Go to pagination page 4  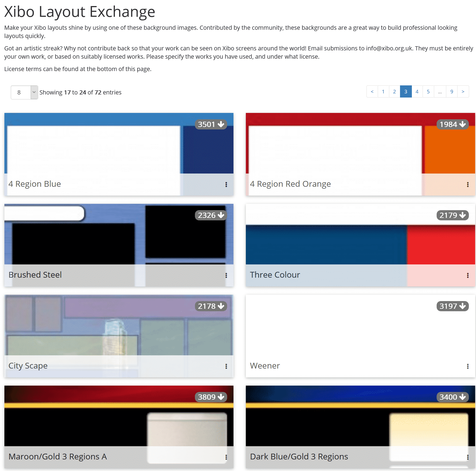[417, 91]
